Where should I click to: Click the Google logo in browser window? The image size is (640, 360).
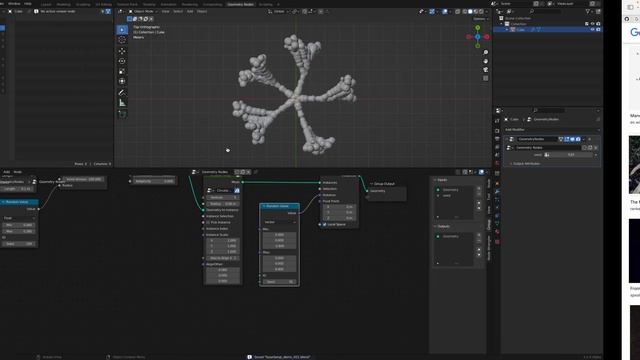635,32
